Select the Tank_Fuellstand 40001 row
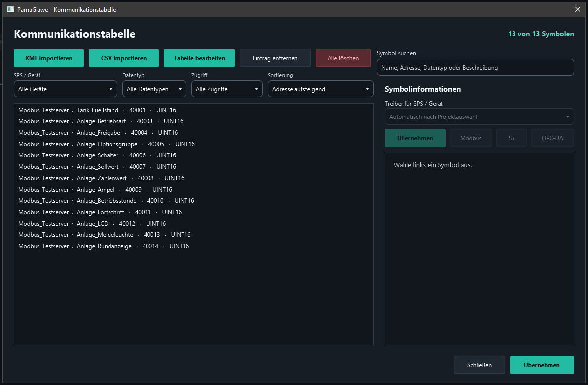The image size is (588, 385). pos(193,110)
